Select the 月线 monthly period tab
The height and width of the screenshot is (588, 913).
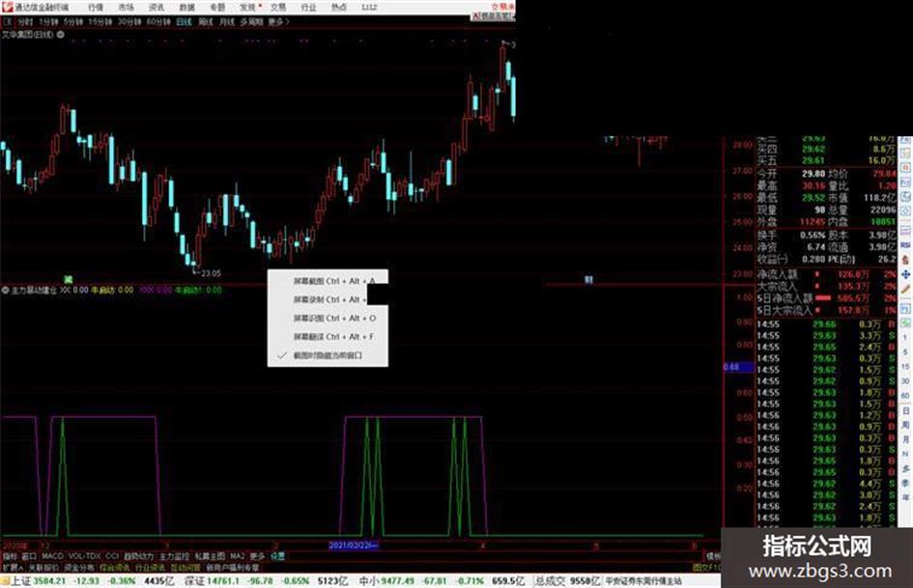click(x=226, y=22)
